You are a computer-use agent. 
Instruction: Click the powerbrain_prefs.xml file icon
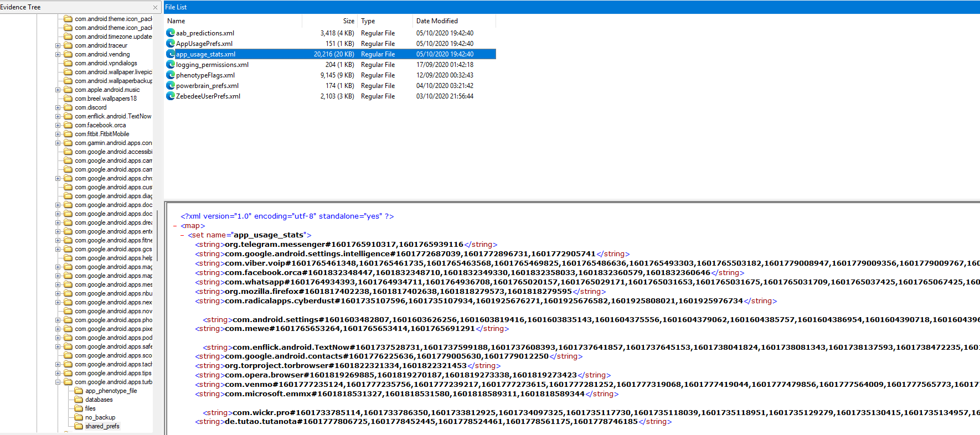pos(171,86)
